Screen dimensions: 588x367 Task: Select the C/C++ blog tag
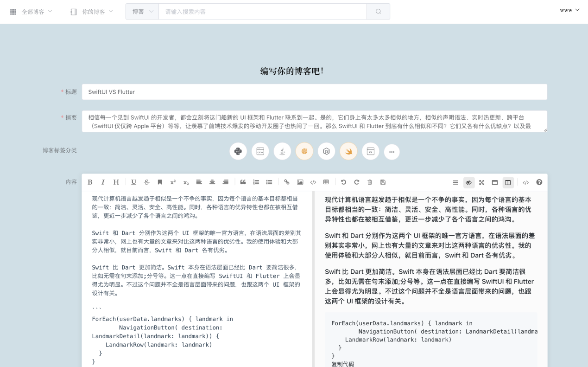260,151
